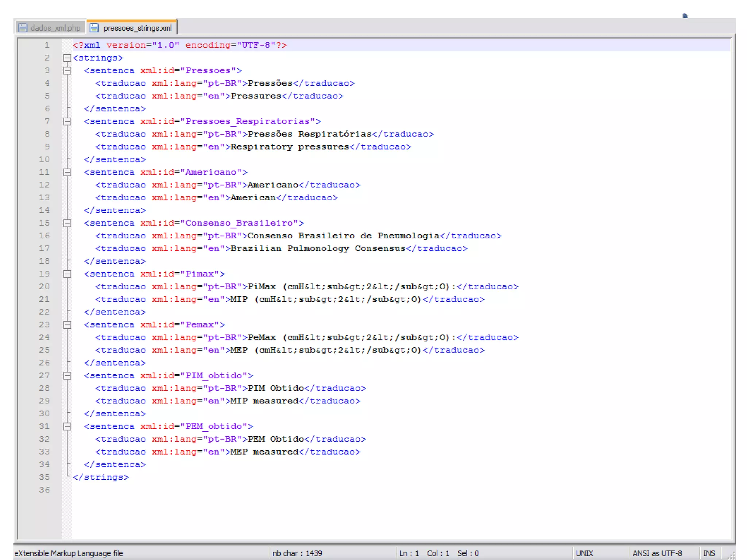Image resolution: width=747 pixels, height=560 pixels.
Task: Collapse the PEM_obtido fold marker
Action: [x=67, y=426]
